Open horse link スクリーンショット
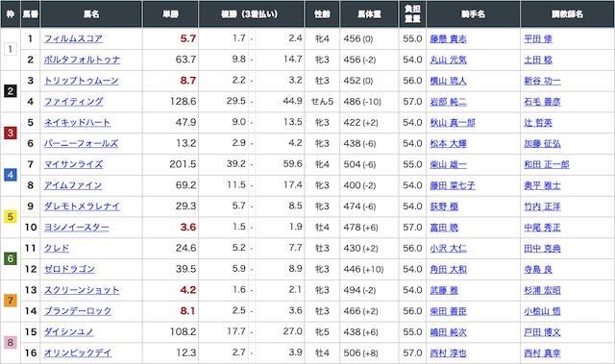 [82, 290]
